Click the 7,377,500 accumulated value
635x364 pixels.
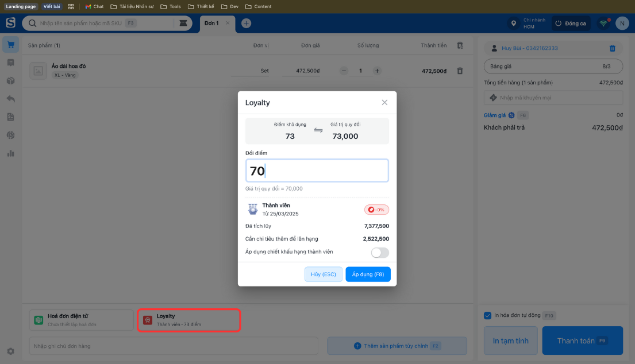coord(376,226)
